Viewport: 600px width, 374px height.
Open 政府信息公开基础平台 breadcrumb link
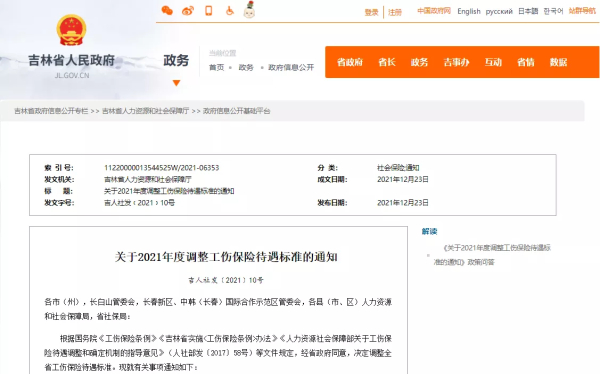tap(236, 111)
